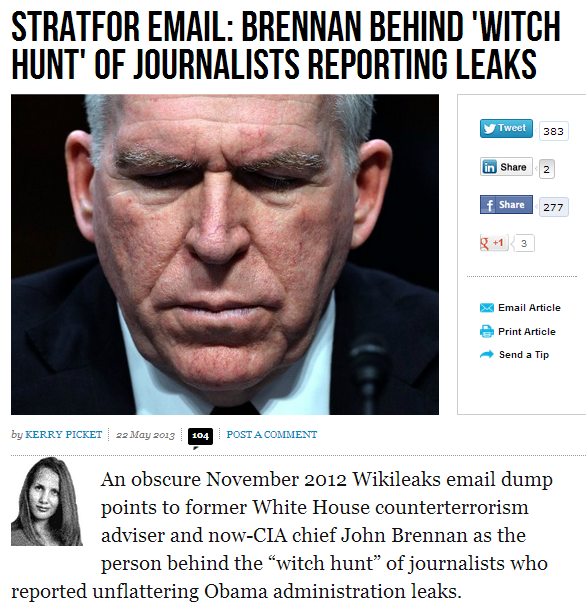The image size is (586, 607).
Task: Click the printer icon
Action: click(x=487, y=332)
